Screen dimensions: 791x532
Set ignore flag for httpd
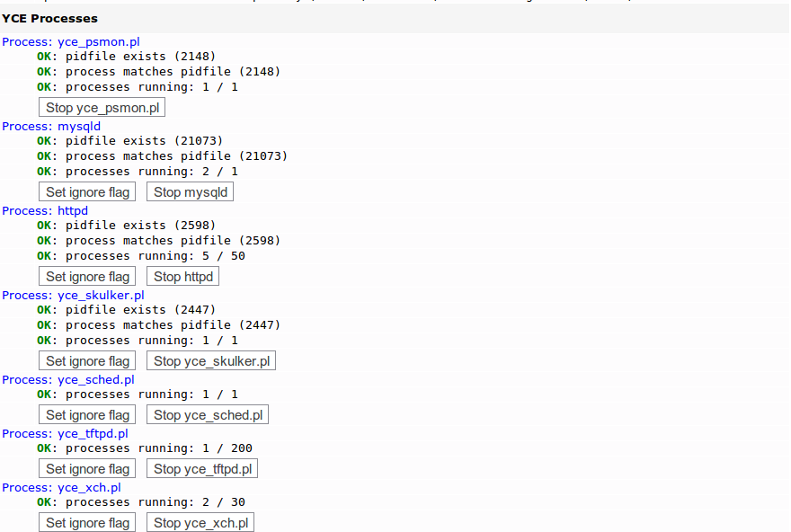click(86, 276)
